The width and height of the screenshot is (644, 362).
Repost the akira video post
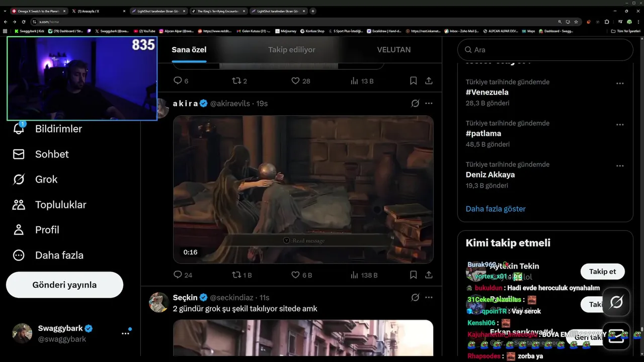[x=236, y=275]
